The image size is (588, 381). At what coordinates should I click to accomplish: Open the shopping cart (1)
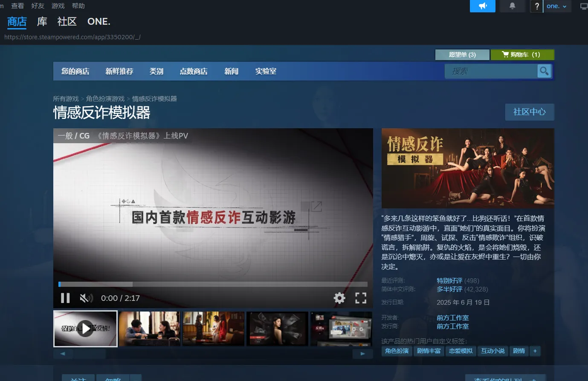click(522, 55)
